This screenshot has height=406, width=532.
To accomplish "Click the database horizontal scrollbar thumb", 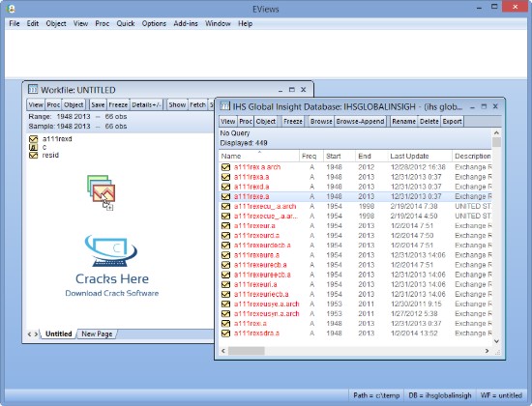I will click(247, 351).
